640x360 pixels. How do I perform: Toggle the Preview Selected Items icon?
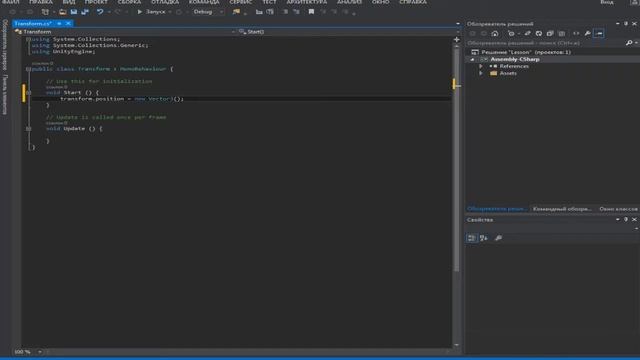pos(599,33)
